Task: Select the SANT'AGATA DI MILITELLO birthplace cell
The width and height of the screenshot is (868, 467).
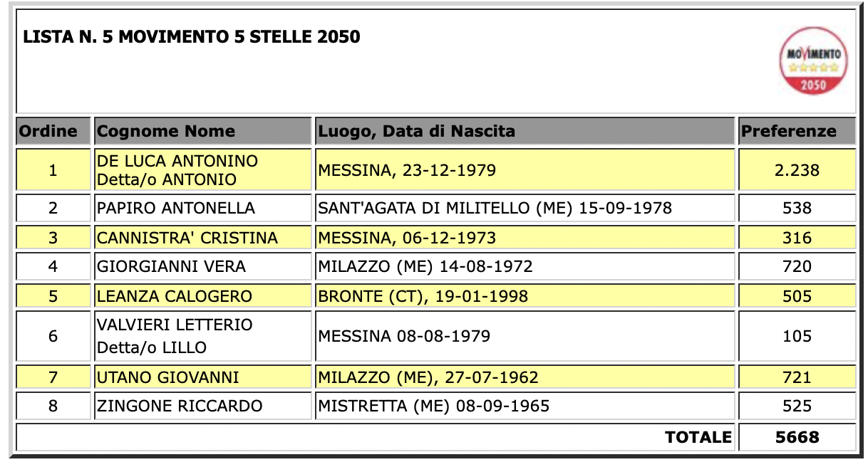Action: point(525,209)
